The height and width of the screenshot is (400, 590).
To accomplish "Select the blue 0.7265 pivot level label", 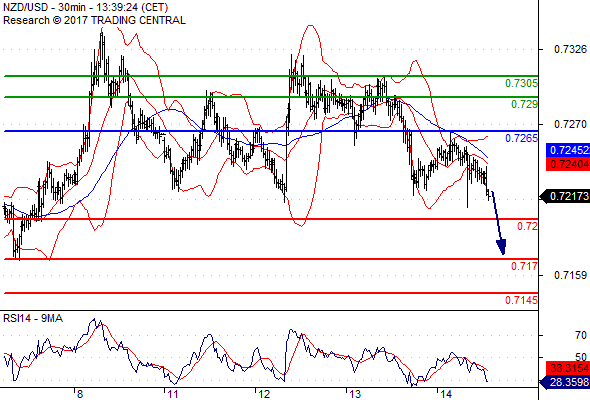I will (521, 138).
